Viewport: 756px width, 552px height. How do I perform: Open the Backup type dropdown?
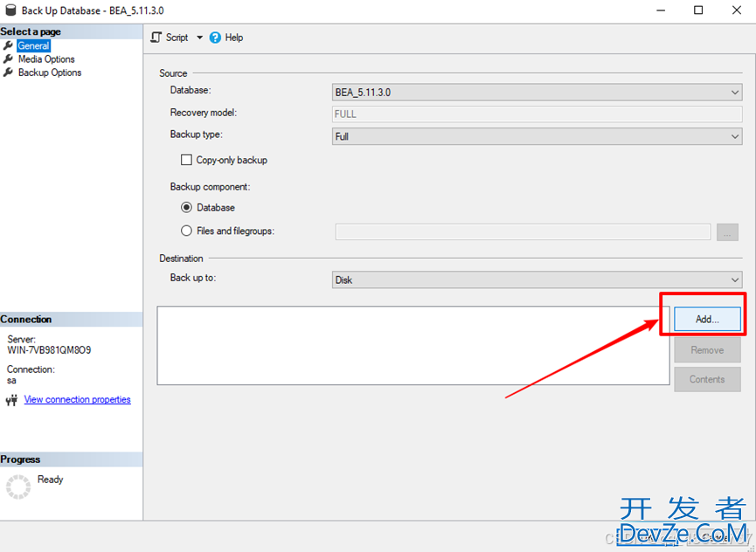point(537,136)
